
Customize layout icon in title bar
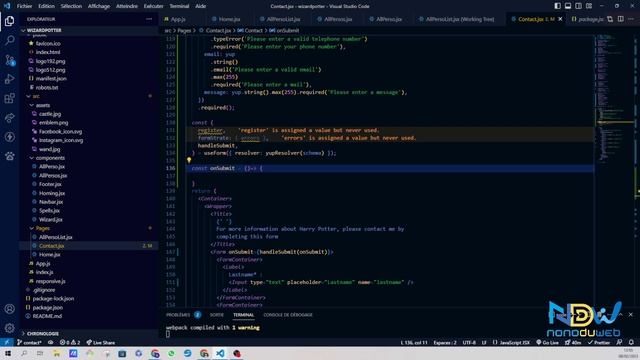click(x=589, y=6)
